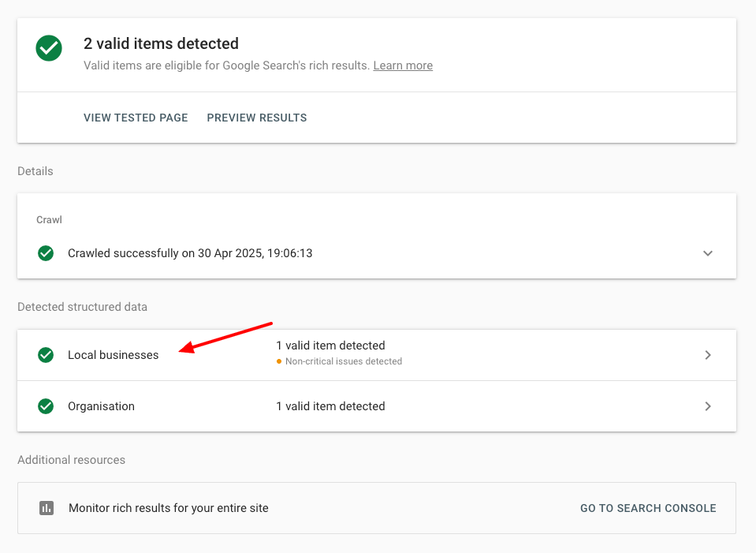Click the green checkmark next to Local businesses

pos(46,355)
